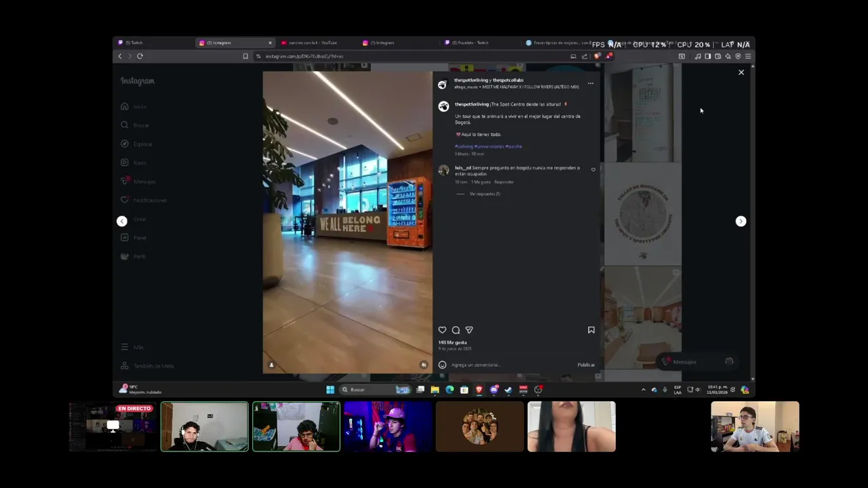Expand the Más menu in the sidebar
The width and height of the screenshot is (868, 488).
tap(132, 347)
